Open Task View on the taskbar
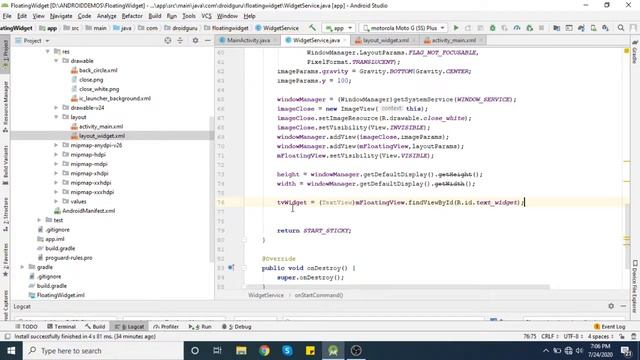Image resolution: width=640 pixels, height=360 pixels. pos(218,351)
